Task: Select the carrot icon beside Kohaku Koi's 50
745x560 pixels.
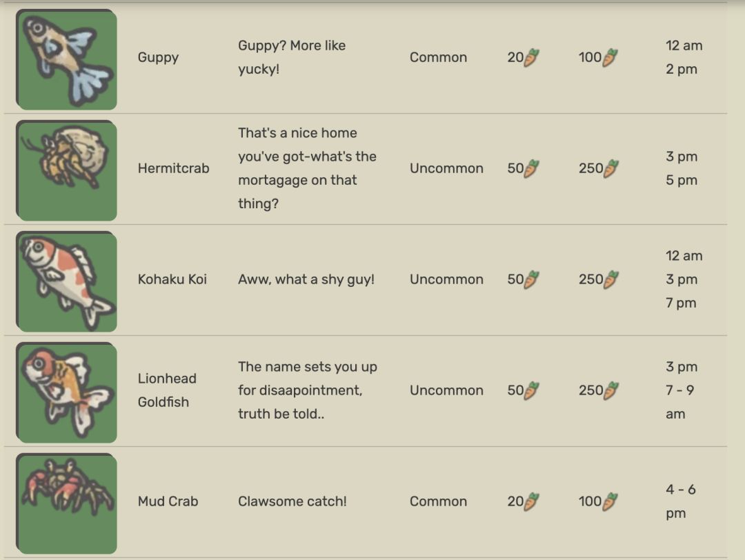Action: [530, 279]
